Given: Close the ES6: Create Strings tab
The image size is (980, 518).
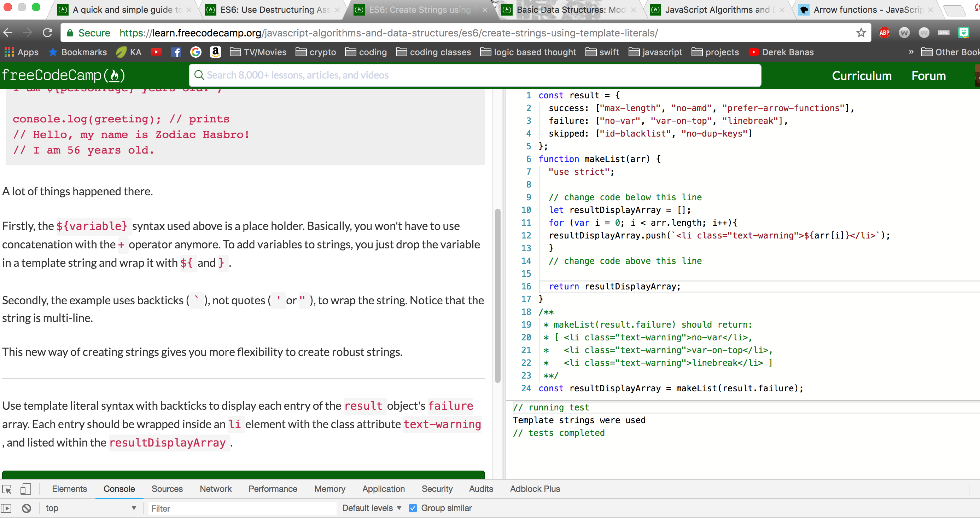Looking at the screenshot, I should coord(485,10).
